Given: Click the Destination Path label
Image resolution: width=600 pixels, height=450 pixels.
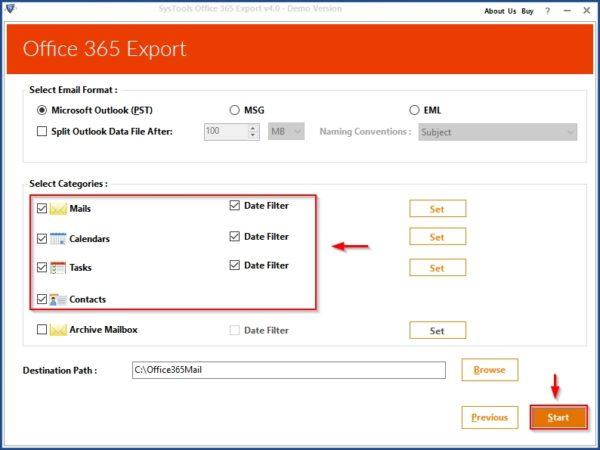Looking at the screenshot, I should click(60, 370).
